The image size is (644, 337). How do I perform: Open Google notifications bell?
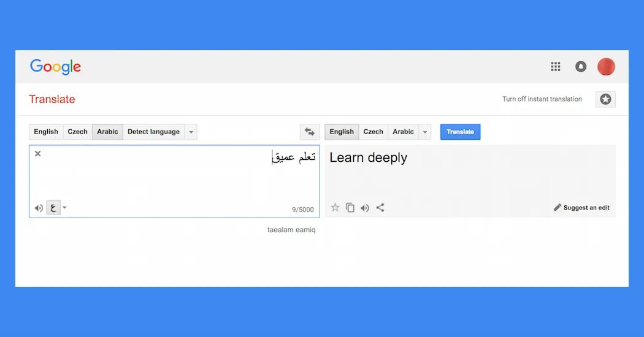pos(581,67)
